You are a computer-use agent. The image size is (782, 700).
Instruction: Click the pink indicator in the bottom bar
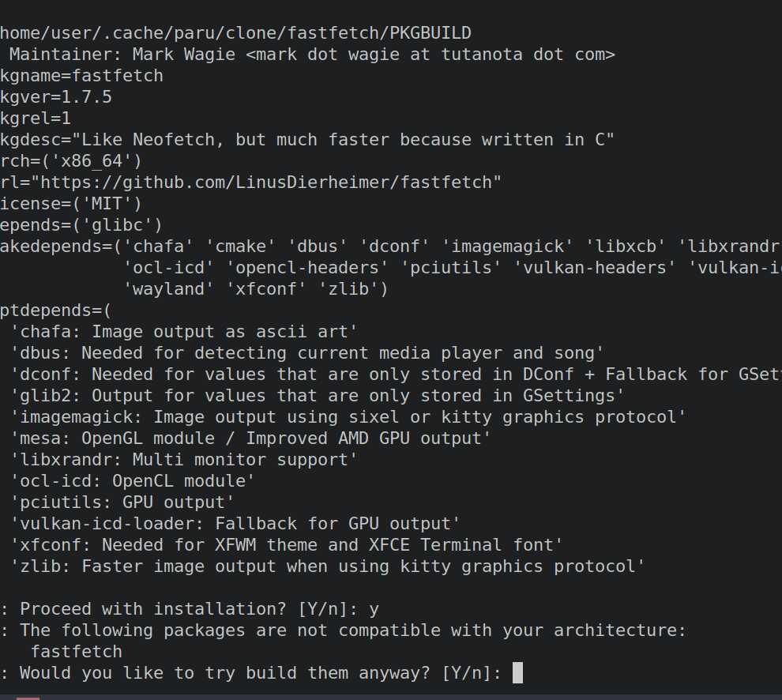[x=28, y=698]
